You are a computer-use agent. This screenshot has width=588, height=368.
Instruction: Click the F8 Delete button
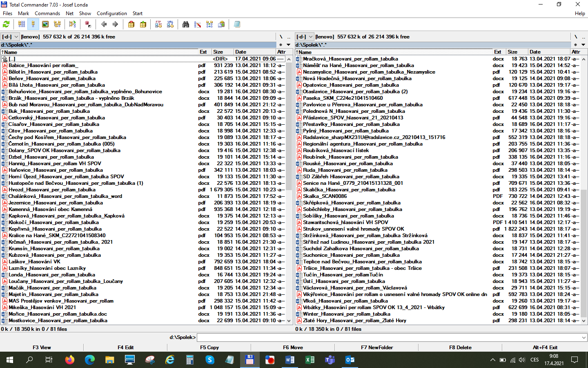coord(460,348)
